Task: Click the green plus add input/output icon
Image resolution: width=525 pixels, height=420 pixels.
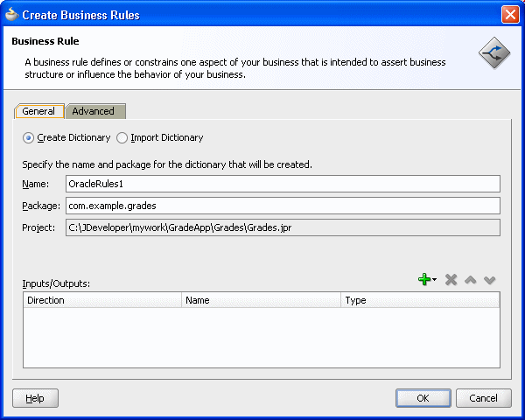Action: pos(424,280)
